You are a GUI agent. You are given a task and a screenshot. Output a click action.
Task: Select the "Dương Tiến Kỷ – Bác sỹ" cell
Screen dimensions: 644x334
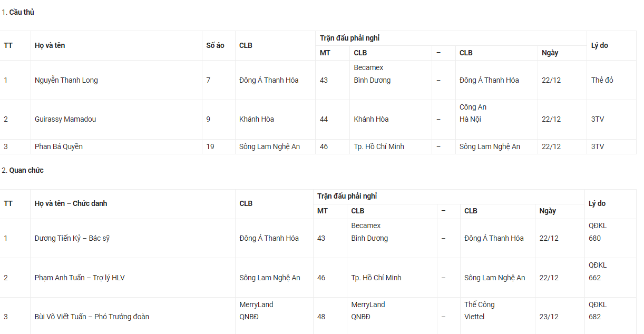coord(72,238)
